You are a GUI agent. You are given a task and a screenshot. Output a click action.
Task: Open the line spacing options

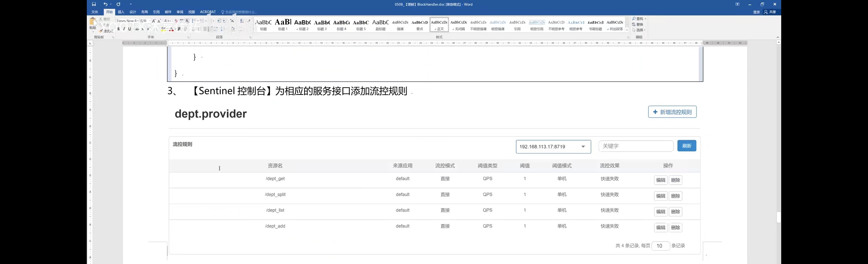click(223, 29)
